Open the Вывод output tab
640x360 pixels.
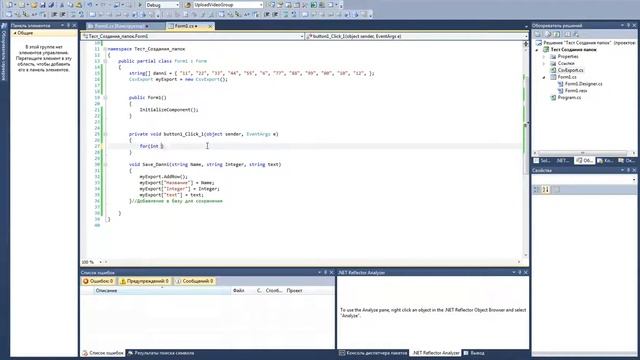474,353
